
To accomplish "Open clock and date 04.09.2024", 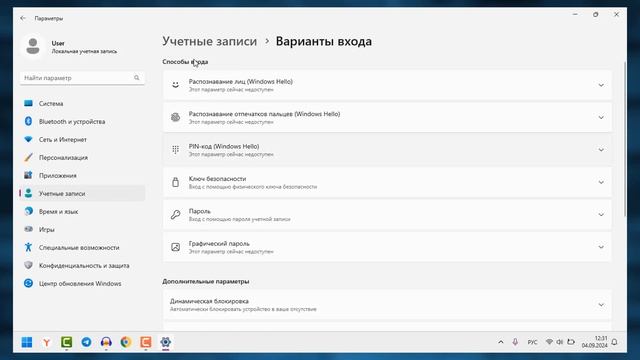I will click(594, 342).
